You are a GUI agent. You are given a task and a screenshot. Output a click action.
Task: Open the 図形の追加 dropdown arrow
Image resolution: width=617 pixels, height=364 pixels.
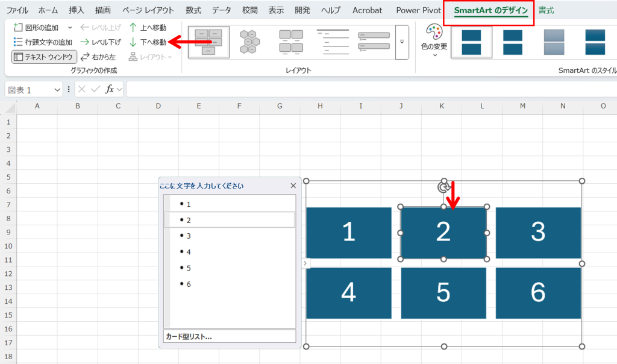70,28
